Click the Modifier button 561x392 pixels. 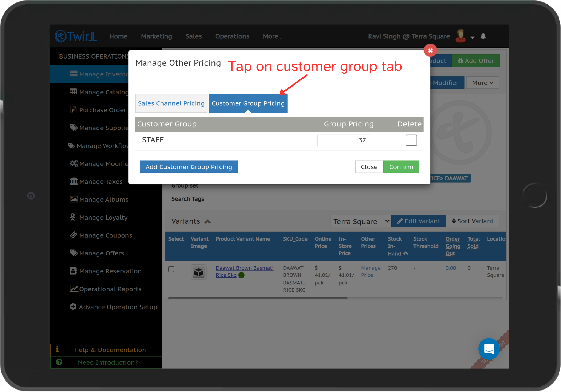click(448, 83)
